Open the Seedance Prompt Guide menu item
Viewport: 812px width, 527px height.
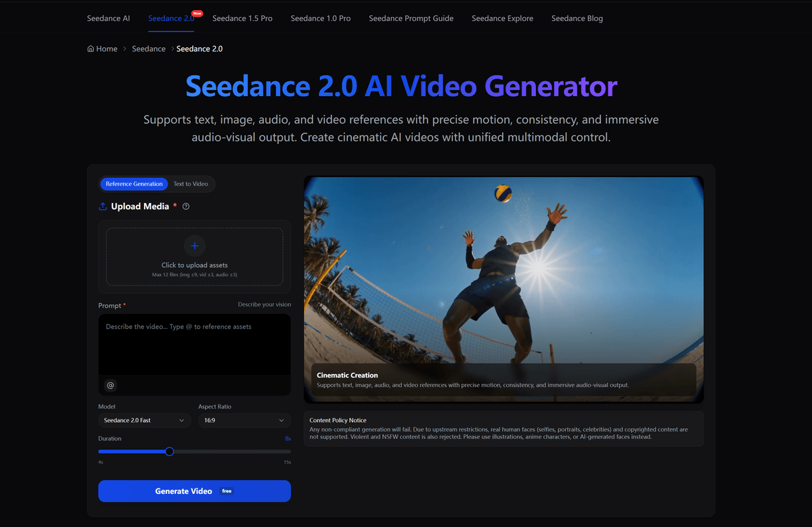pyautogui.click(x=411, y=18)
